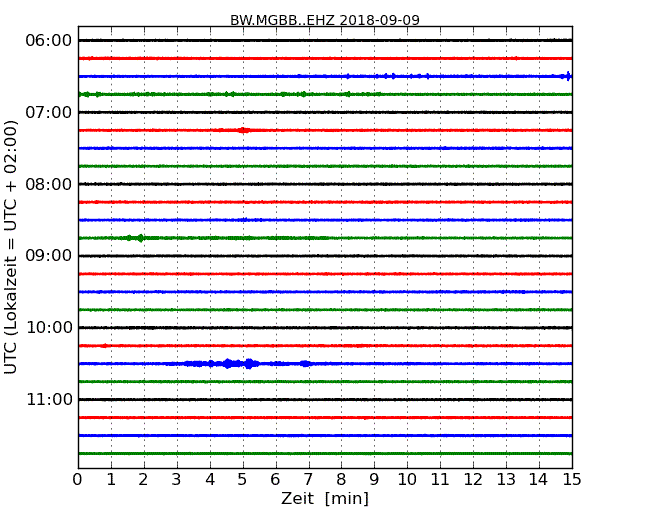Screen dimensions: 650x520
Task: Click x-axis tick label 6
Action: point(275,479)
